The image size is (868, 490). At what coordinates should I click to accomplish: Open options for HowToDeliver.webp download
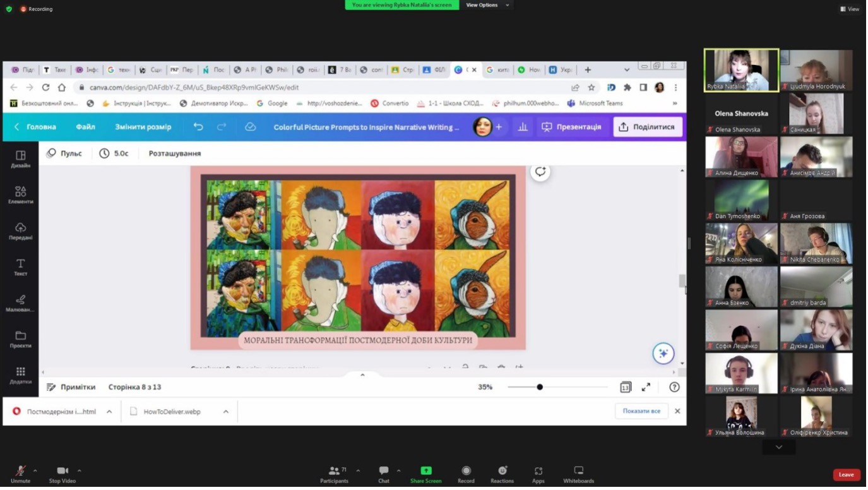[225, 412]
